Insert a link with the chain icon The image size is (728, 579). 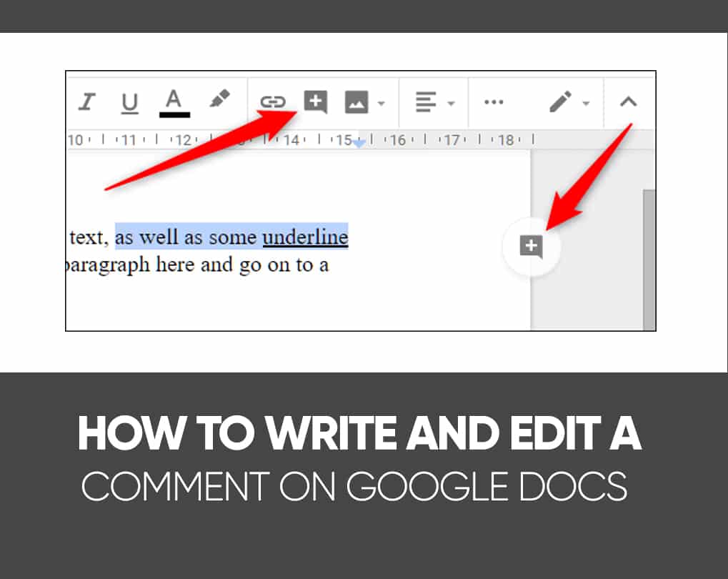(272, 102)
